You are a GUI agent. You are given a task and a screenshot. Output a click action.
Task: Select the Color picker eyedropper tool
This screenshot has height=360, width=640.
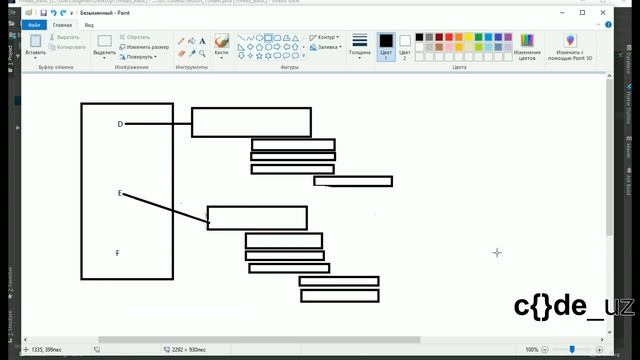(x=191, y=53)
